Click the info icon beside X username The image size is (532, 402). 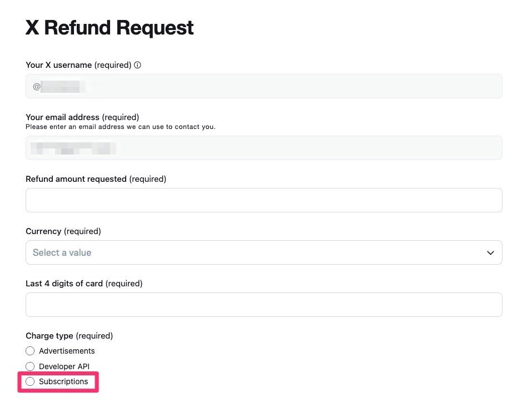138,65
